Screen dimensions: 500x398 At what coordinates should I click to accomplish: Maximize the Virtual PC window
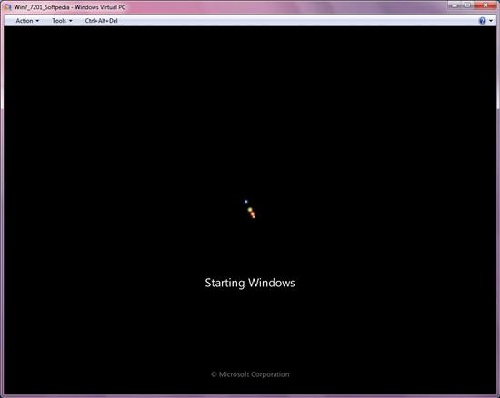point(468,5)
